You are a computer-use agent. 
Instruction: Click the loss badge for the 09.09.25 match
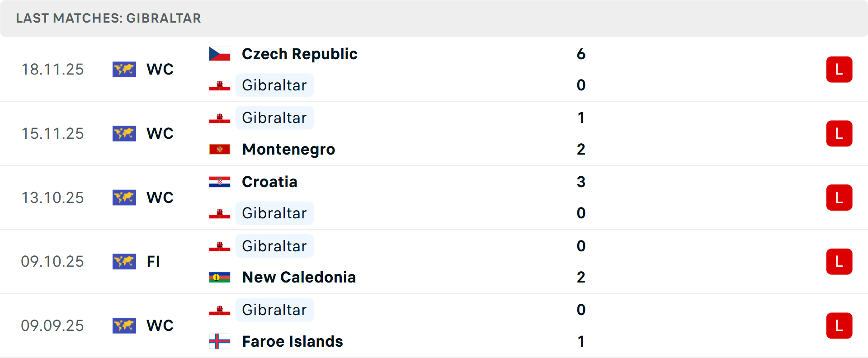839,325
